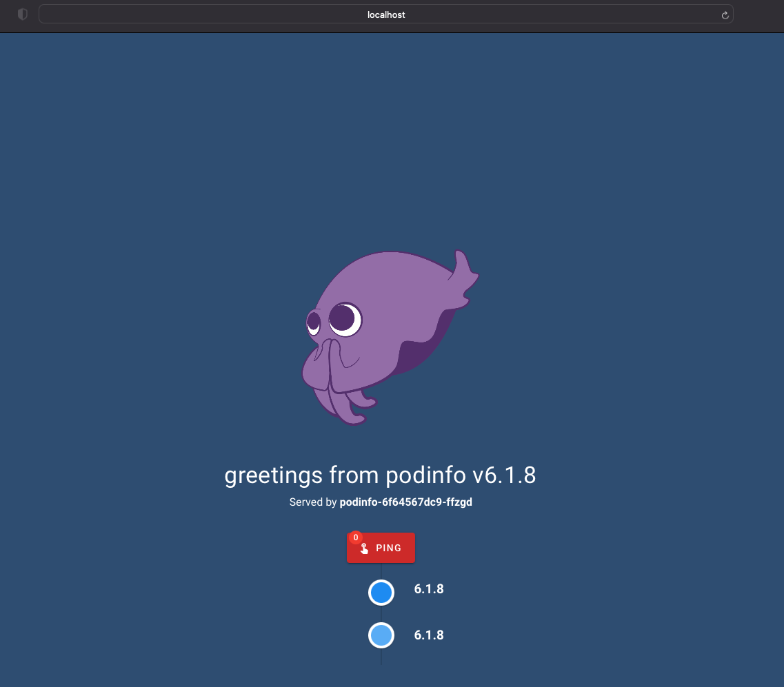Focus the localhost address bar

click(385, 14)
